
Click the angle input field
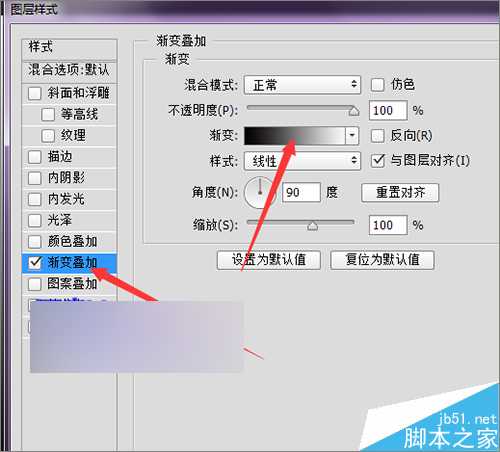301,192
